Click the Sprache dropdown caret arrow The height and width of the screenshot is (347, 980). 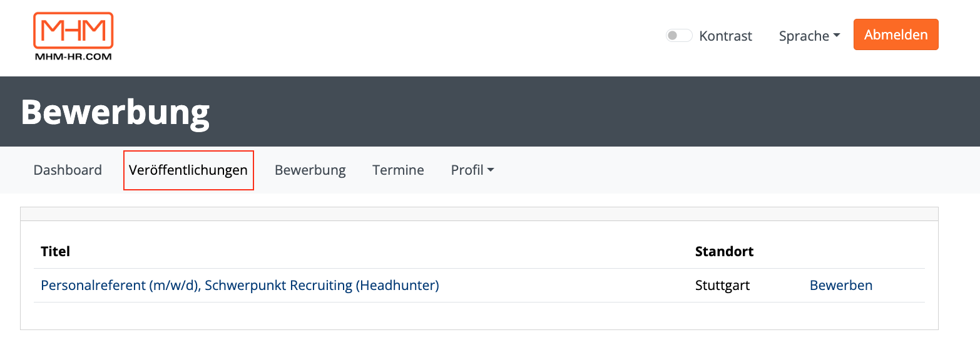pyautogui.click(x=836, y=36)
